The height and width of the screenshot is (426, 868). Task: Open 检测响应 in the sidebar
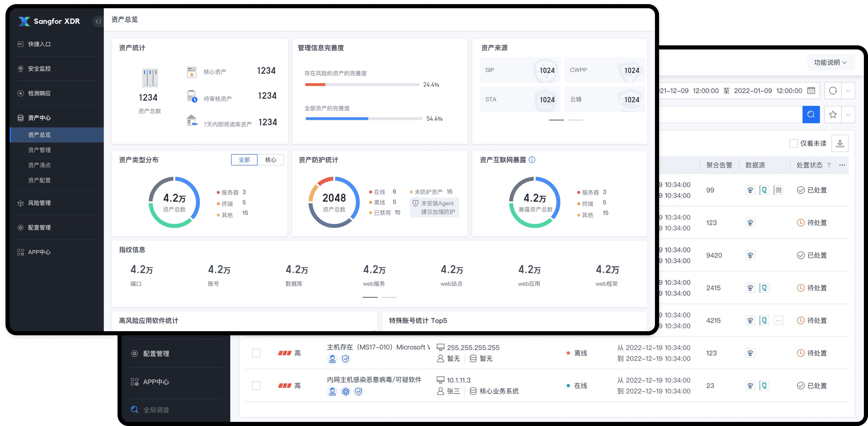pos(39,93)
